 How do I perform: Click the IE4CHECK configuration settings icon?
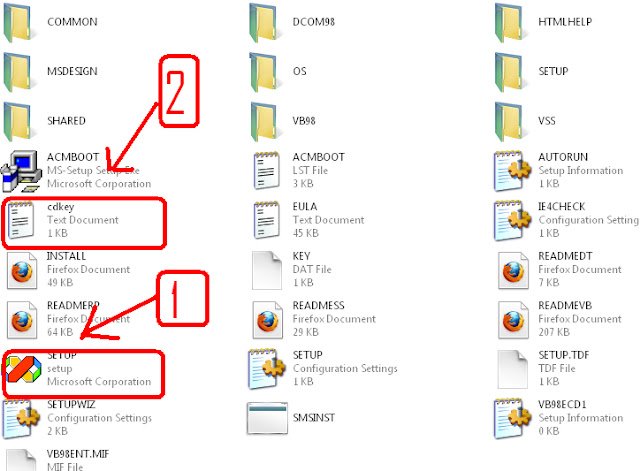(x=512, y=220)
